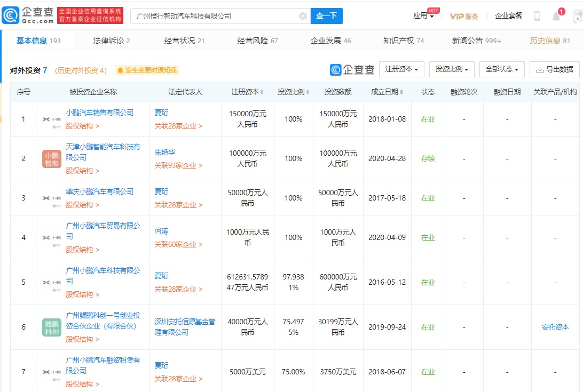Screen dimensions: 583x392
Task: Expand 股权结构 for 天津小鹏智能汽车科技
Action: 83,171
